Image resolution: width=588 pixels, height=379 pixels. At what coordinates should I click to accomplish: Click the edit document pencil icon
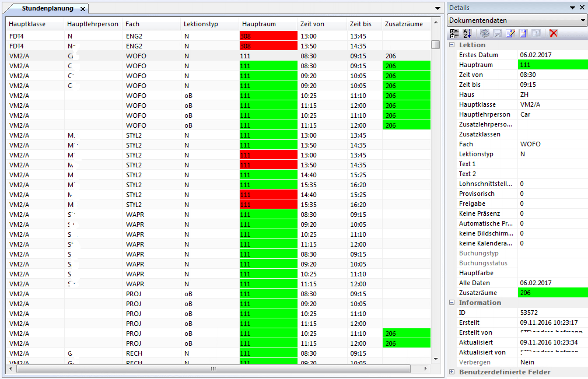coord(510,33)
